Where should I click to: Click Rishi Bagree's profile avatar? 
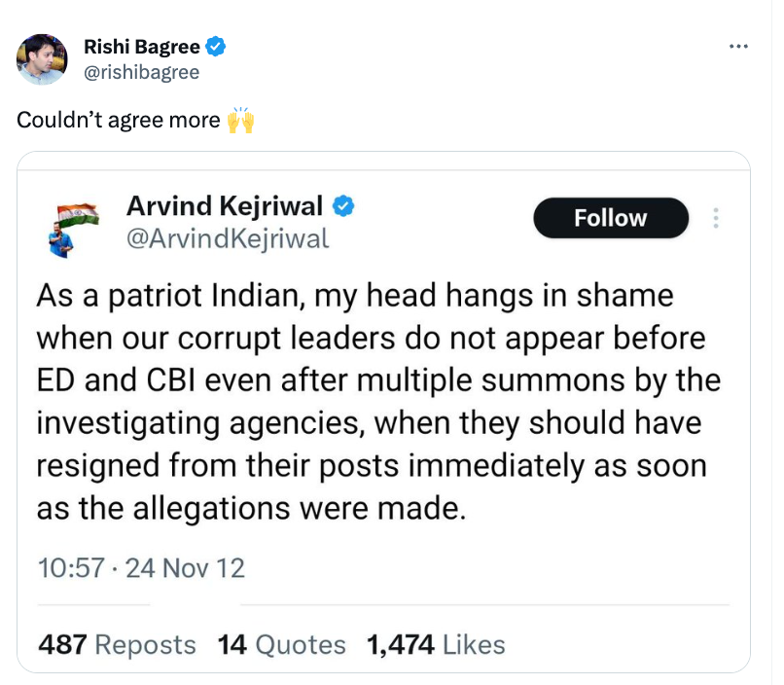(x=42, y=58)
